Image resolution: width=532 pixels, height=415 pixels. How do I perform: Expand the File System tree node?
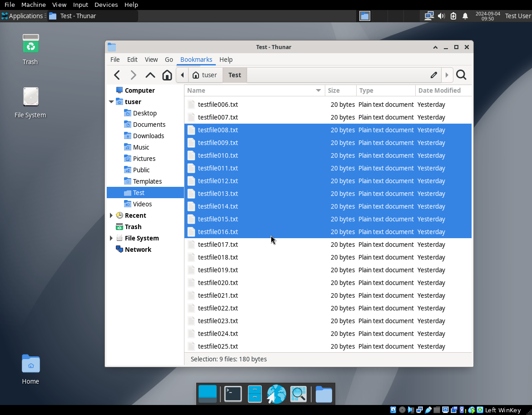[x=111, y=238]
